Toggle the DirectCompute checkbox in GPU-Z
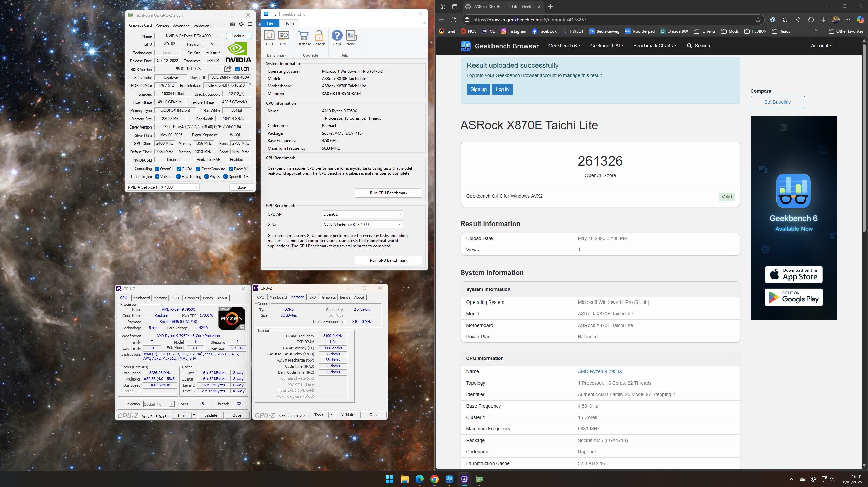Image resolution: width=868 pixels, height=487 pixels. pos(198,169)
